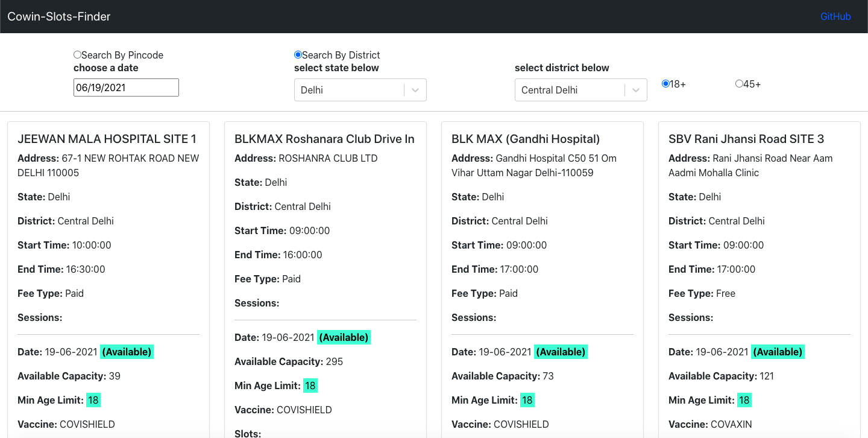Open the district dropdown showing Central Delhi
The width and height of the screenshot is (868, 438).
[581, 90]
